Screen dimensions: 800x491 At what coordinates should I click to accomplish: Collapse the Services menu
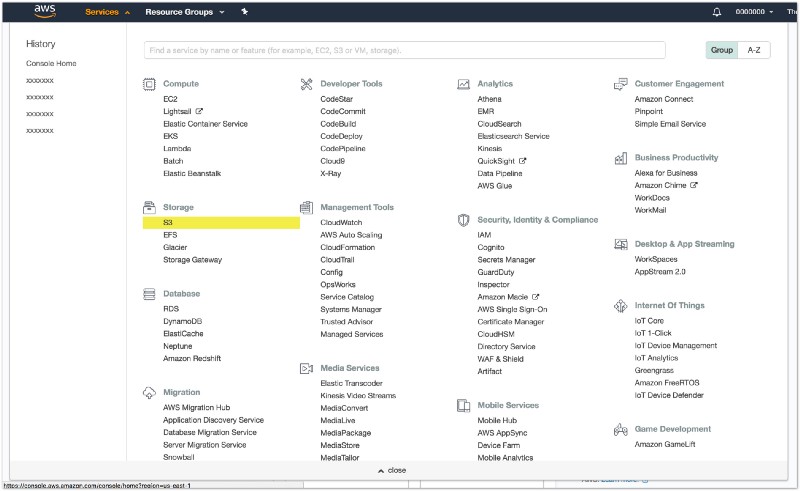click(107, 12)
